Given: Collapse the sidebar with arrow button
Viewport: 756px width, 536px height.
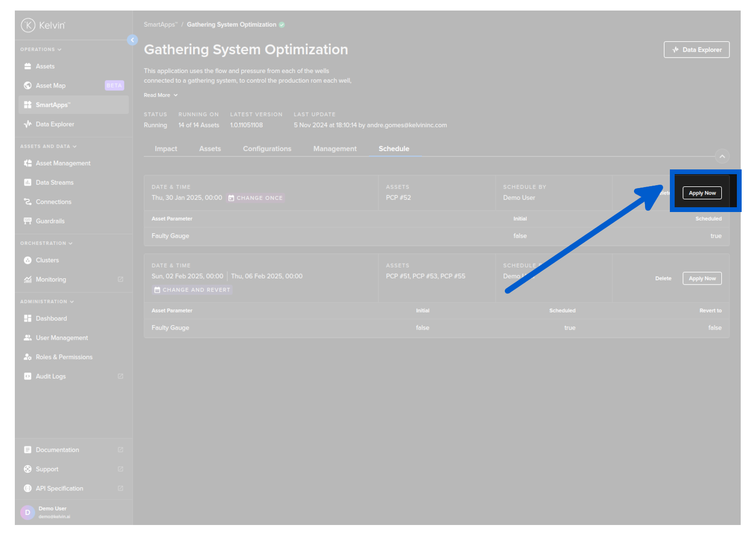Looking at the screenshot, I should tap(133, 40).
